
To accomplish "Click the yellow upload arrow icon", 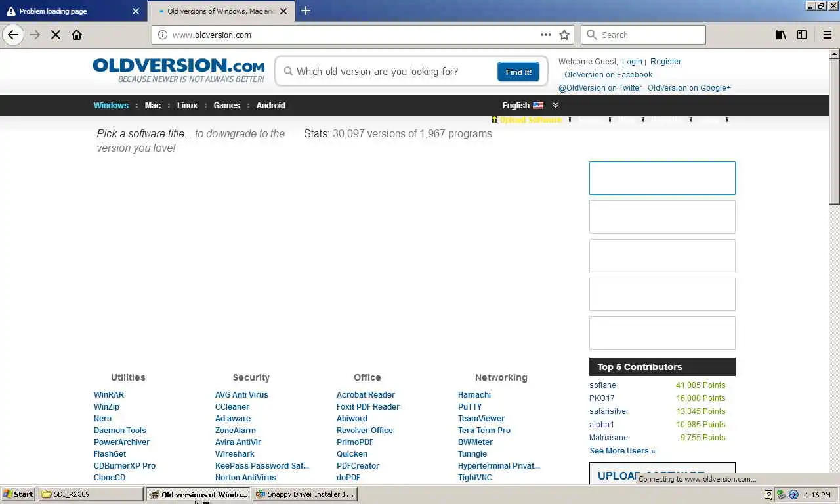I will 494,119.
